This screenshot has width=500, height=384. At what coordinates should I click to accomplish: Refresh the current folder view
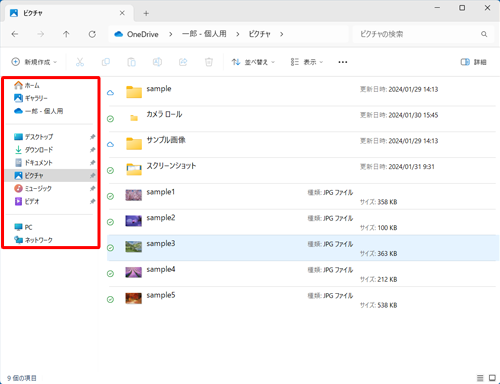pos(92,34)
